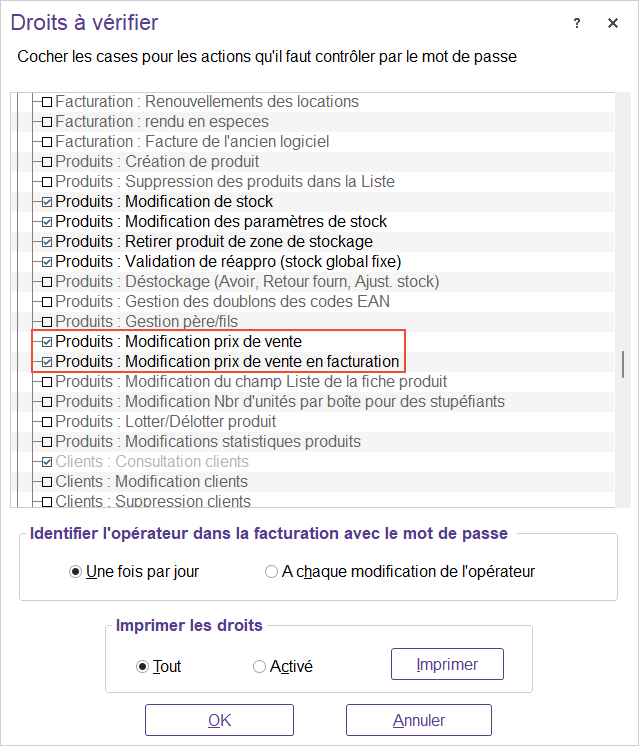The height and width of the screenshot is (746, 639).
Task: Select Une fois par jour option
Action: tap(75, 572)
